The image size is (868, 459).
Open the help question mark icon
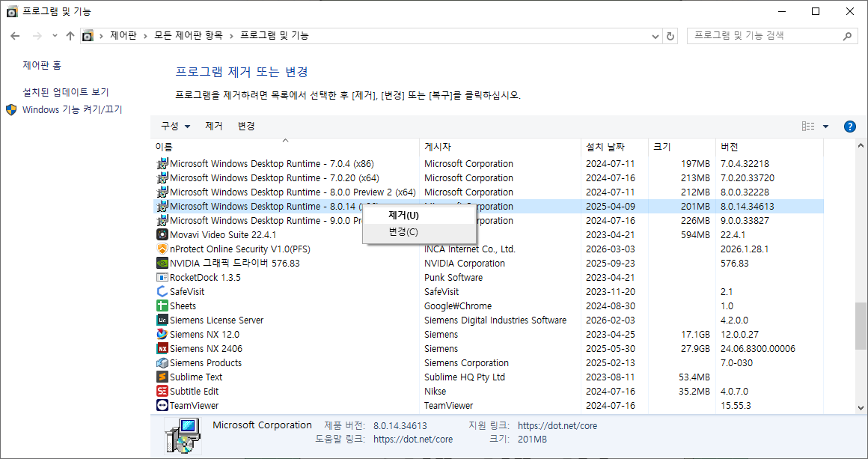pyautogui.click(x=850, y=127)
